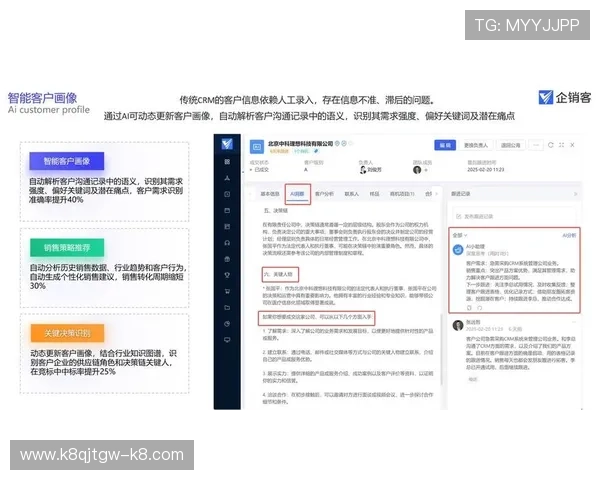Open the pie chart reports icon in the sidebar
Image resolution: width=600 pixels, height=480 pixels.
pyautogui.click(x=227, y=324)
